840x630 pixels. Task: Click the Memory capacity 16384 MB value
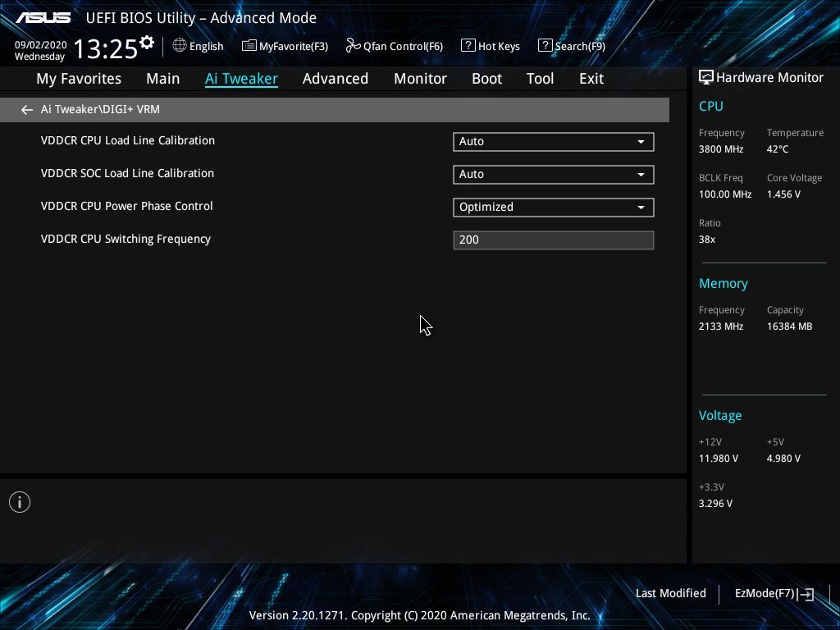789,326
